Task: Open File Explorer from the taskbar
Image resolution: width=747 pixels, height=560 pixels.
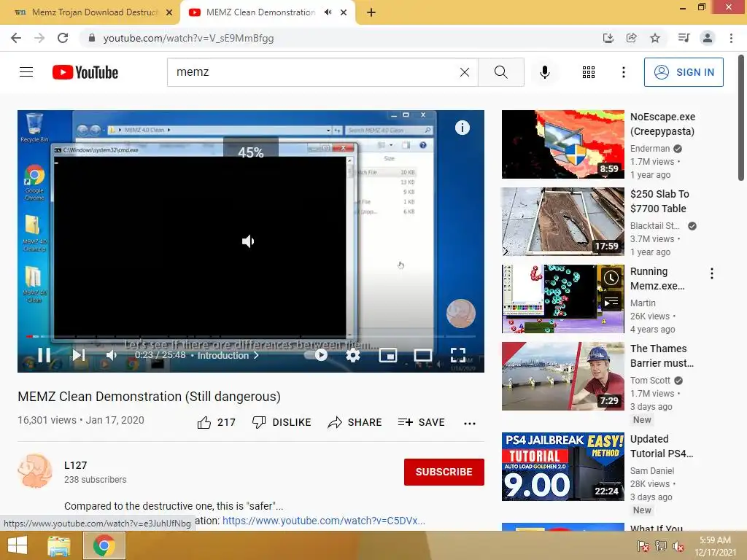Action: pos(59,545)
